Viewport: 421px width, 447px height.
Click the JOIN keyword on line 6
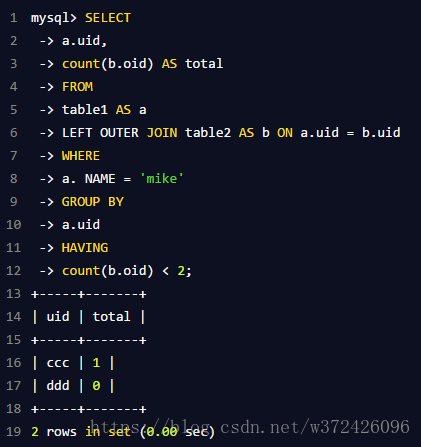point(162,133)
